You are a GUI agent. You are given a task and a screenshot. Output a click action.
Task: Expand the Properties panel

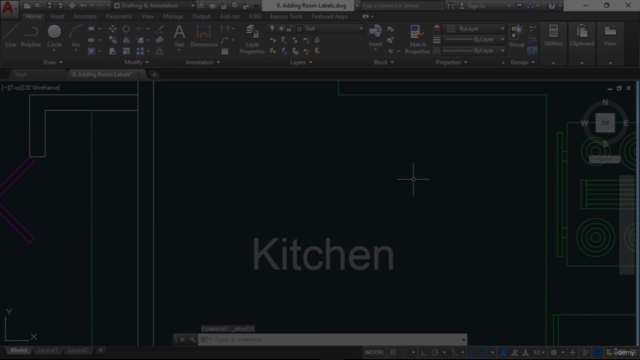pyautogui.click(x=451, y=62)
